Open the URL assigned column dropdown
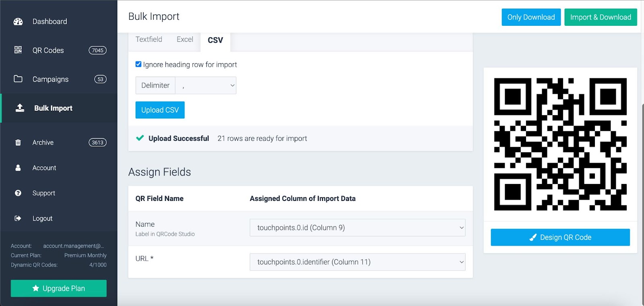 [x=357, y=262]
